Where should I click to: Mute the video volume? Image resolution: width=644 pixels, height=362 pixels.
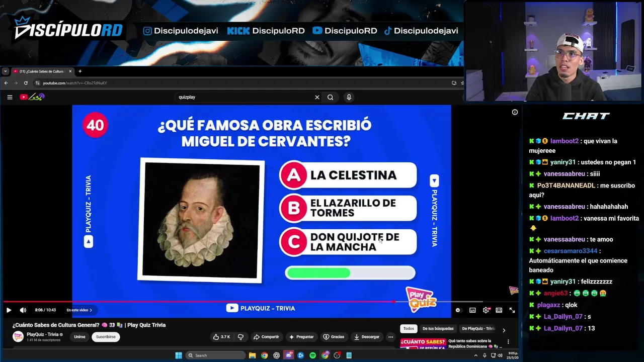[23, 310]
